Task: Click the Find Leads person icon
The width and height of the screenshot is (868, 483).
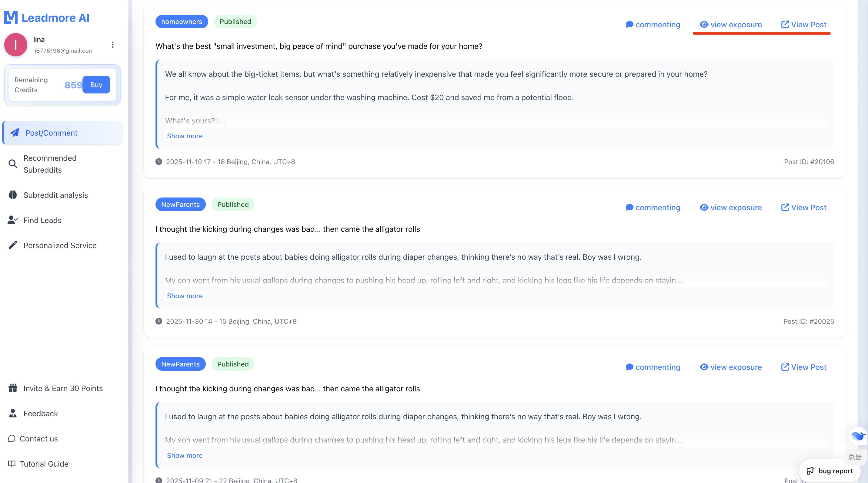Action: (13, 220)
